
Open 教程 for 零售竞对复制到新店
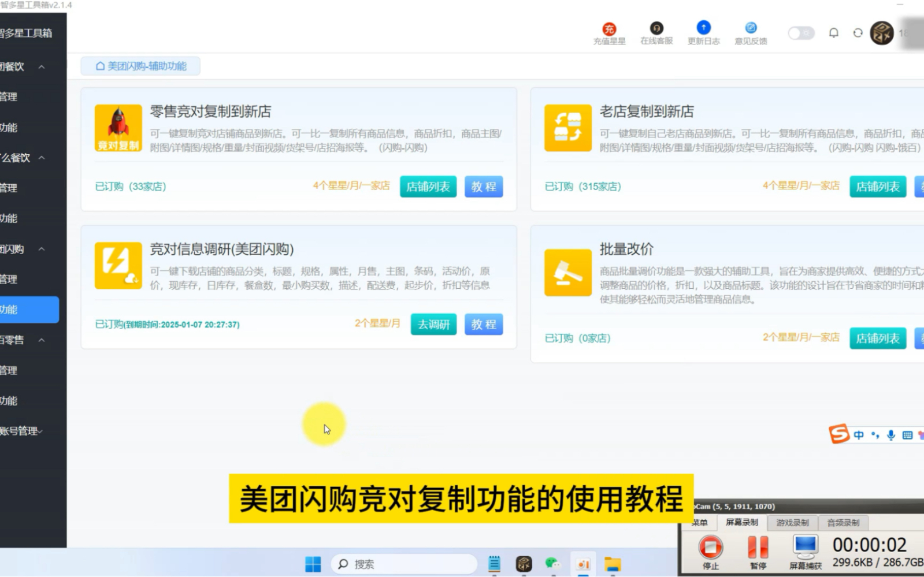click(x=484, y=187)
